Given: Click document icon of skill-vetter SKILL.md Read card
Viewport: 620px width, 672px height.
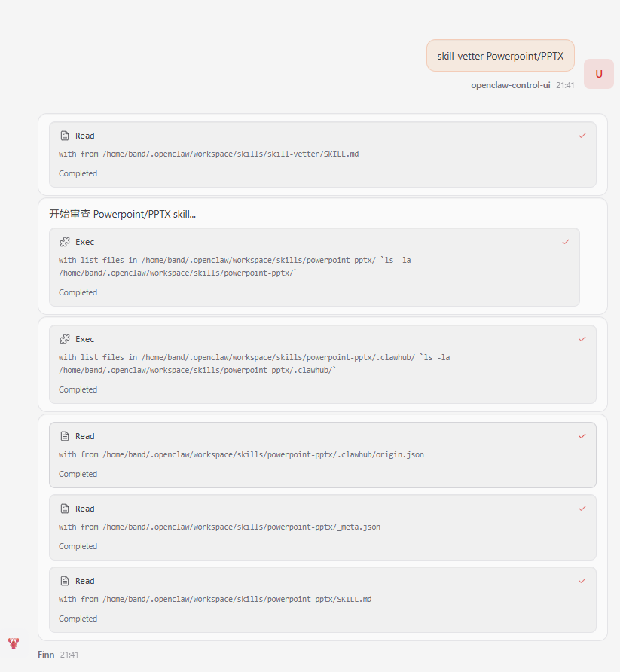Looking at the screenshot, I should pos(65,136).
